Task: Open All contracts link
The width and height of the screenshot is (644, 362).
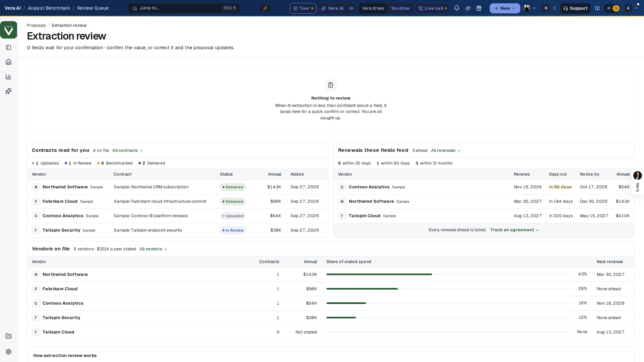Action: pos(127,150)
